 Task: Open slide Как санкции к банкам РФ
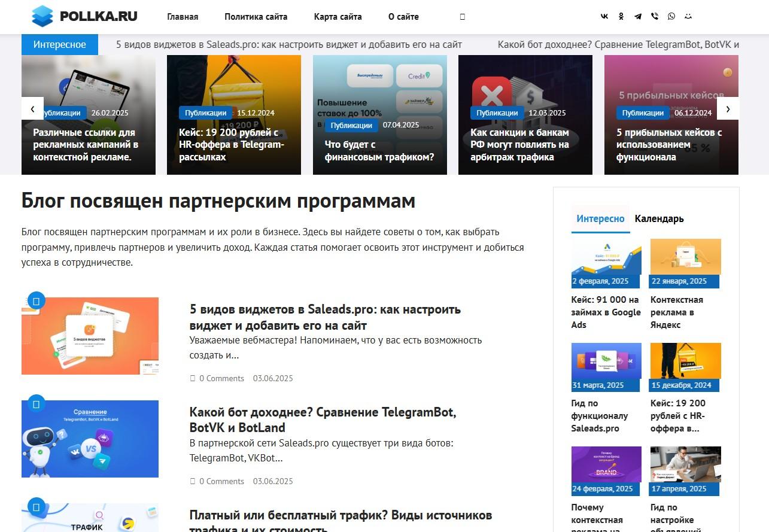coord(519,145)
